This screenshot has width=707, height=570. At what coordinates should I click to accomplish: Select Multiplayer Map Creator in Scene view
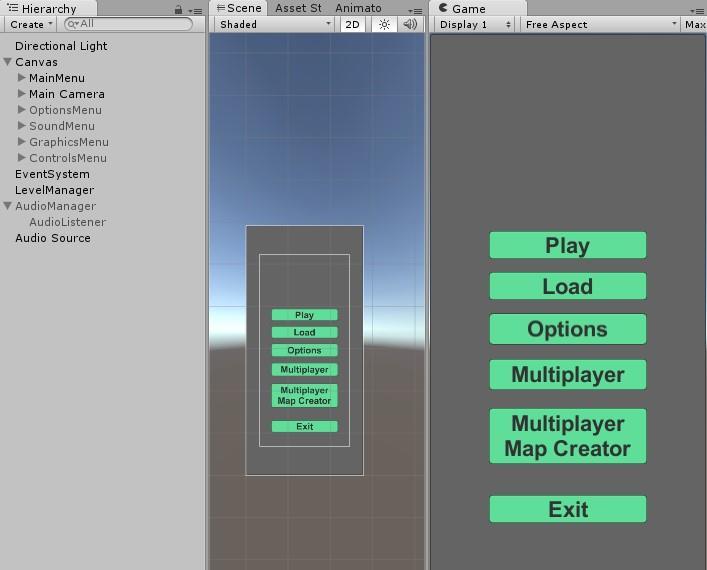(x=304, y=395)
